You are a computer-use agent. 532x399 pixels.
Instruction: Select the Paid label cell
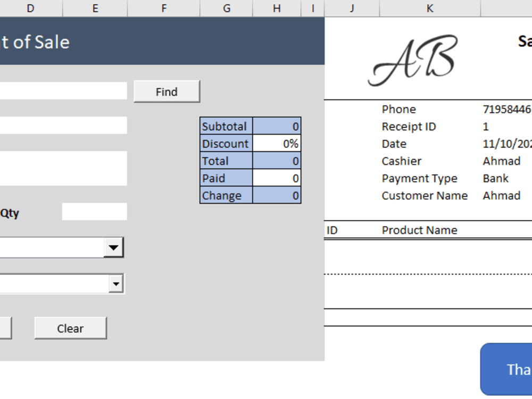pyautogui.click(x=226, y=178)
